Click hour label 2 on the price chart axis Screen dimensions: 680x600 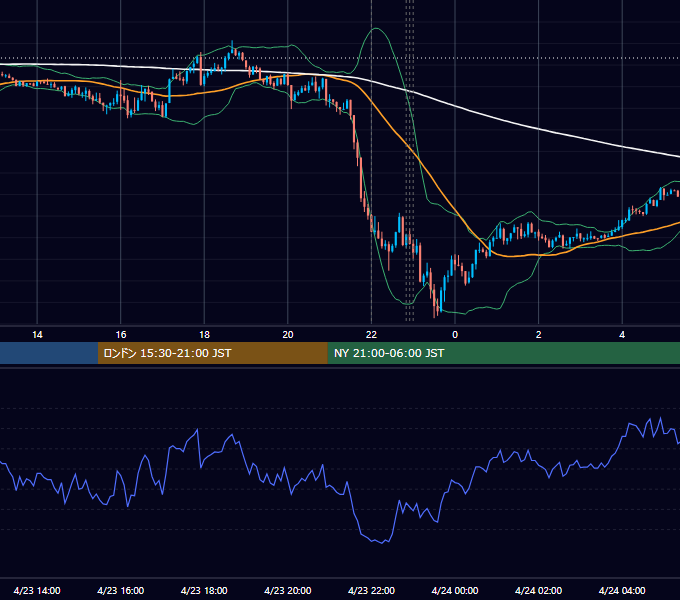click(539, 335)
